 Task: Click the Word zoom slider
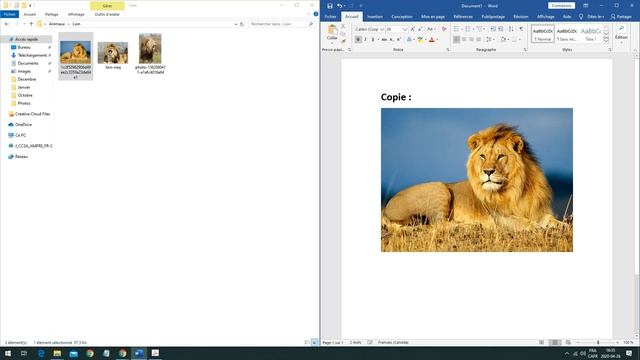click(x=598, y=342)
